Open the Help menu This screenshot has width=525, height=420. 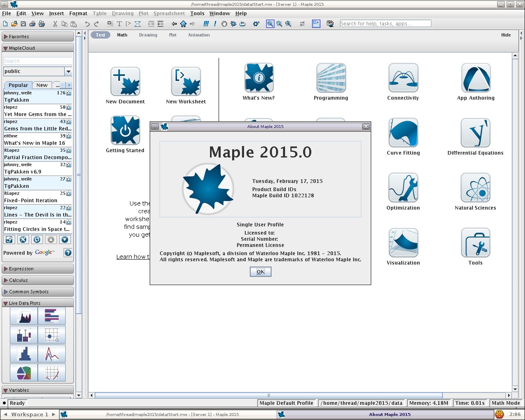[x=241, y=14]
